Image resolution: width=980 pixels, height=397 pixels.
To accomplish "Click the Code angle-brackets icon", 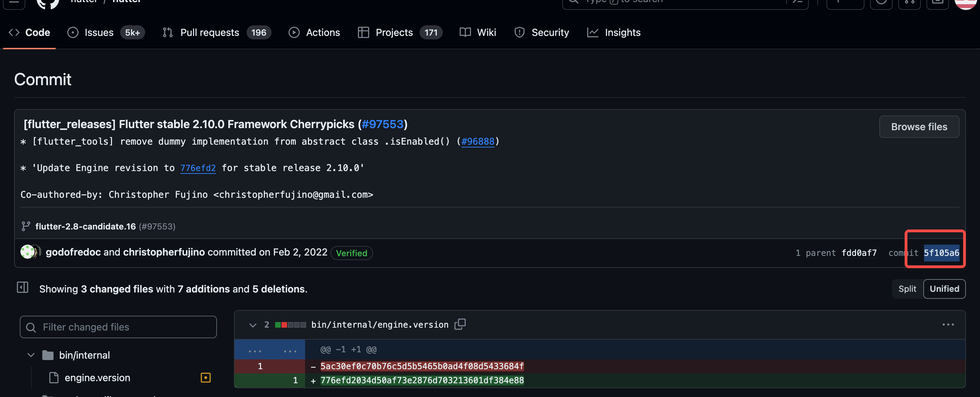I will pos(14,33).
